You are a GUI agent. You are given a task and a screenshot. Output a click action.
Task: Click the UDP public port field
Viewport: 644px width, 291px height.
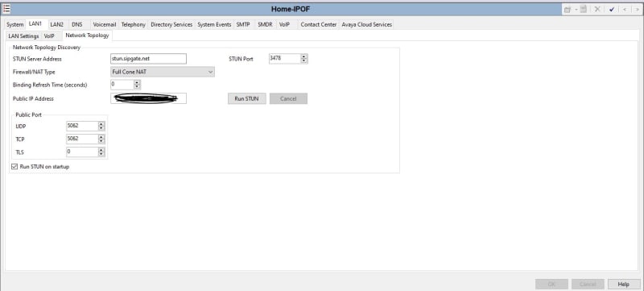(x=82, y=127)
